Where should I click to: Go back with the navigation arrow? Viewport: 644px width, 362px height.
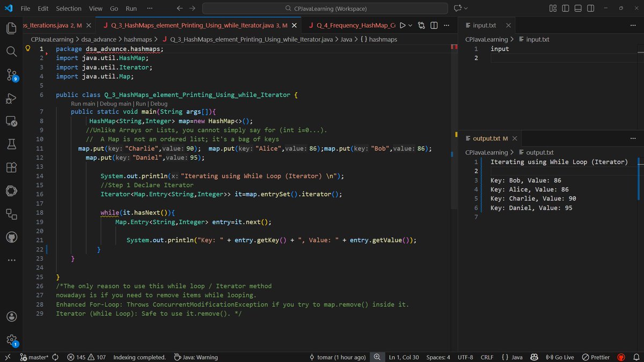[180, 9]
